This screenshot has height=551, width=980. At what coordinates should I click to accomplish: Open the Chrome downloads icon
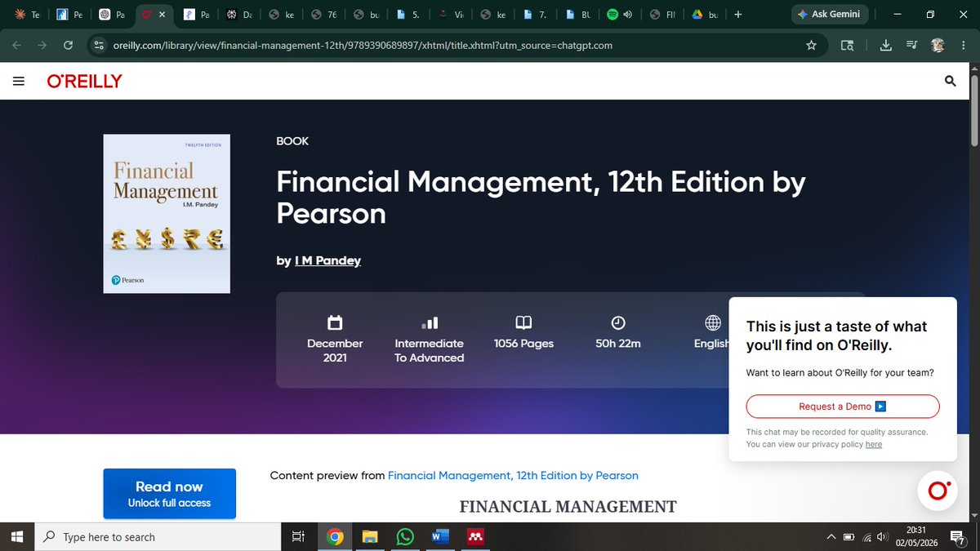click(x=886, y=46)
